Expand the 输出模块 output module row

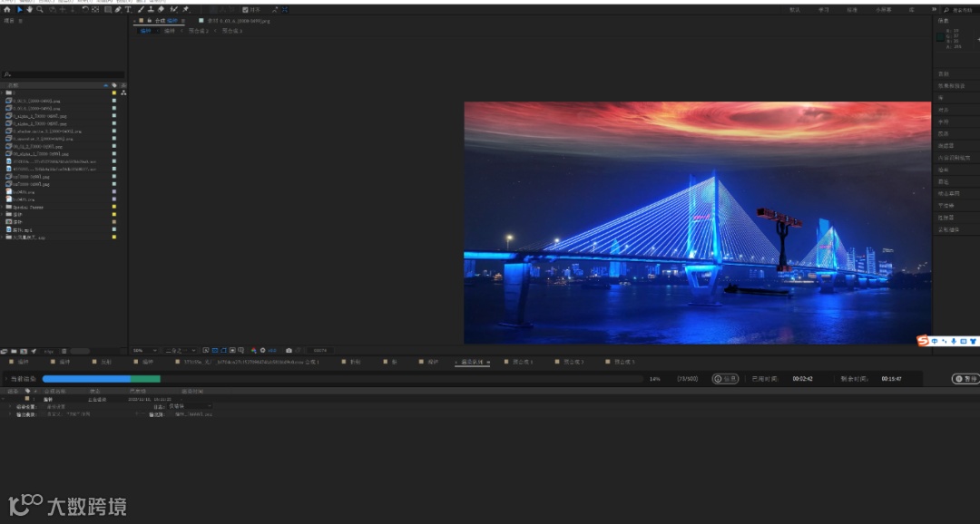point(10,414)
